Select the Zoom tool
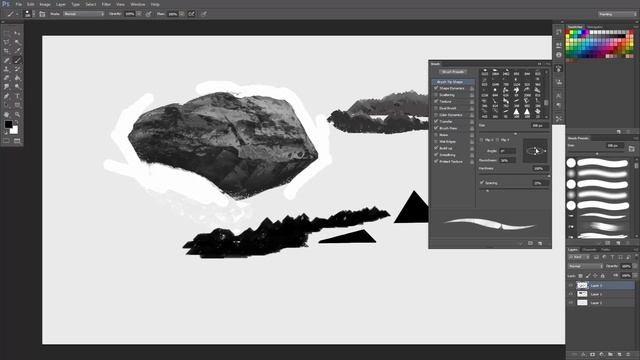The image size is (640, 360). (x=17, y=115)
